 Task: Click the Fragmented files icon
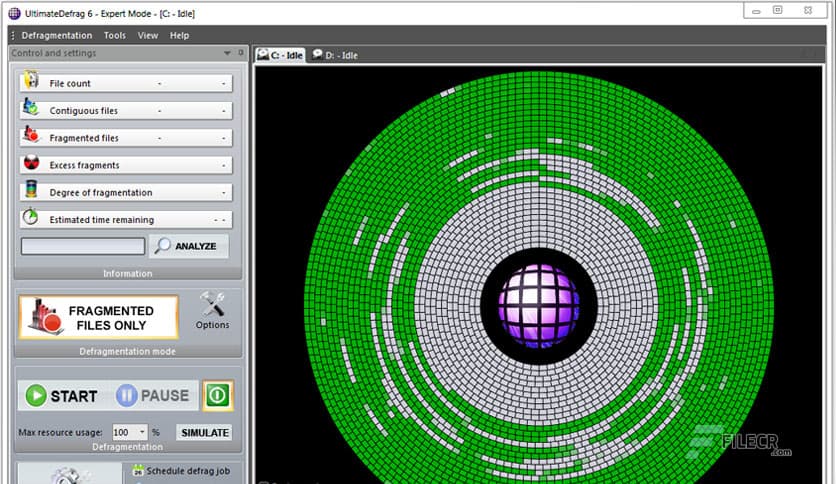pyautogui.click(x=31, y=134)
